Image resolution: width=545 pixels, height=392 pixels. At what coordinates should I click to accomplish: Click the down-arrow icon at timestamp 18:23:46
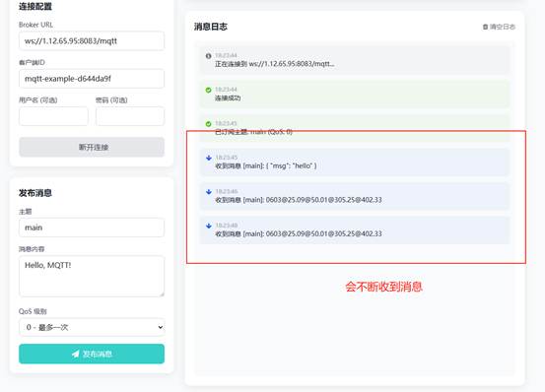click(x=209, y=192)
